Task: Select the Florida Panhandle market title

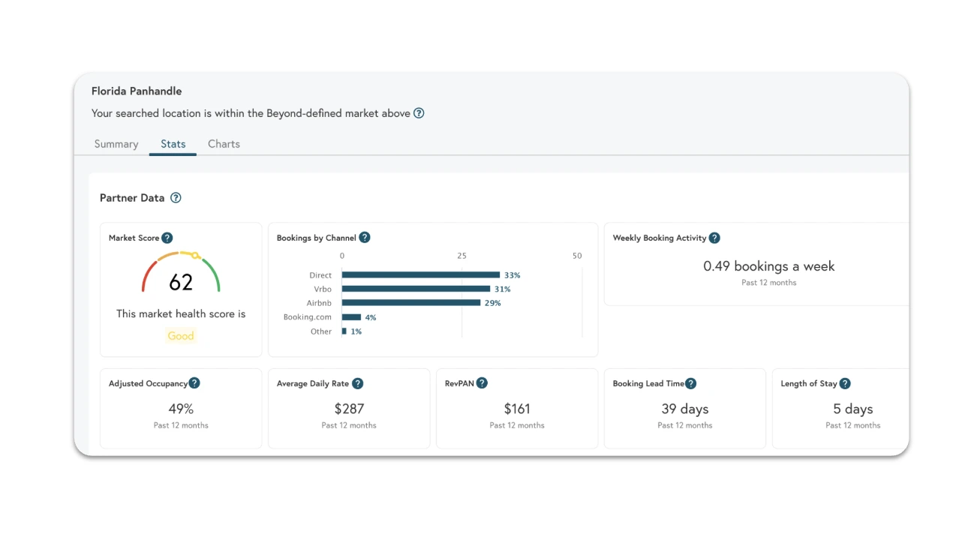Action: (136, 91)
